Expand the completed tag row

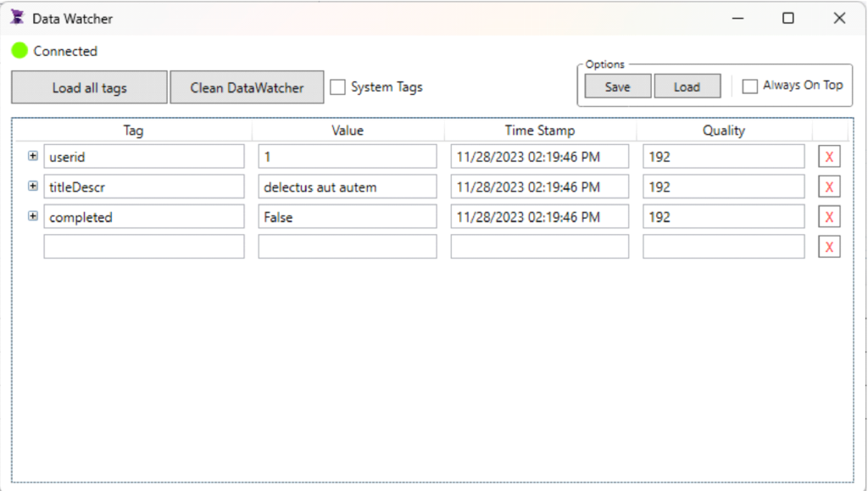(x=33, y=216)
